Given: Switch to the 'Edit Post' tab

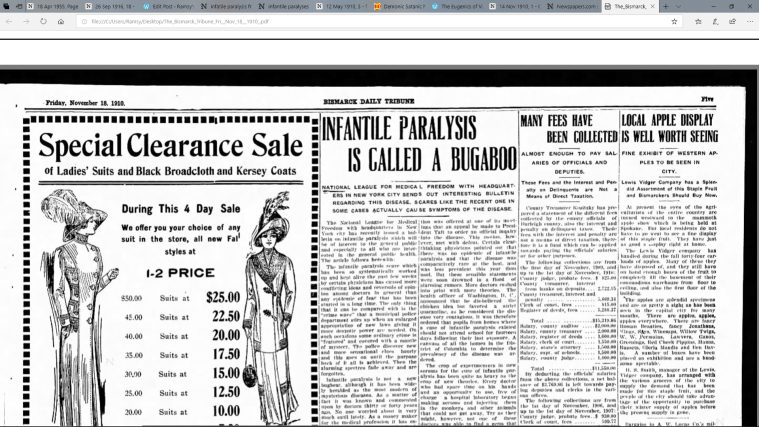Looking at the screenshot, I should pyautogui.click(x=172, y=6).
